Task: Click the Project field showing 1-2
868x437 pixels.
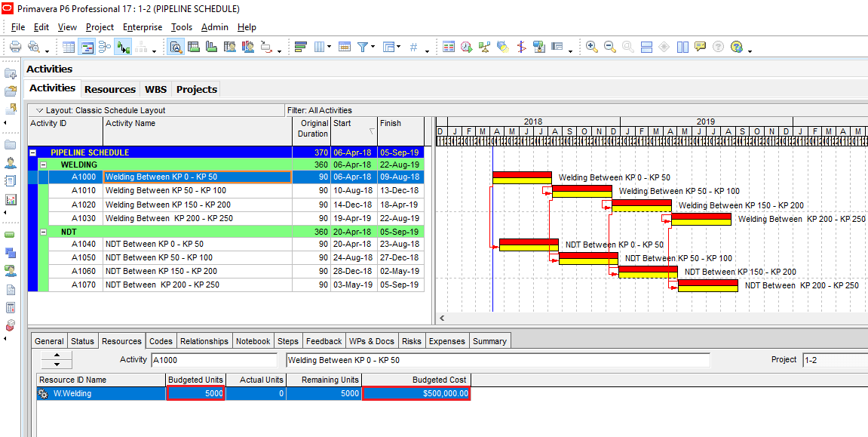Action: pos(835,360)
